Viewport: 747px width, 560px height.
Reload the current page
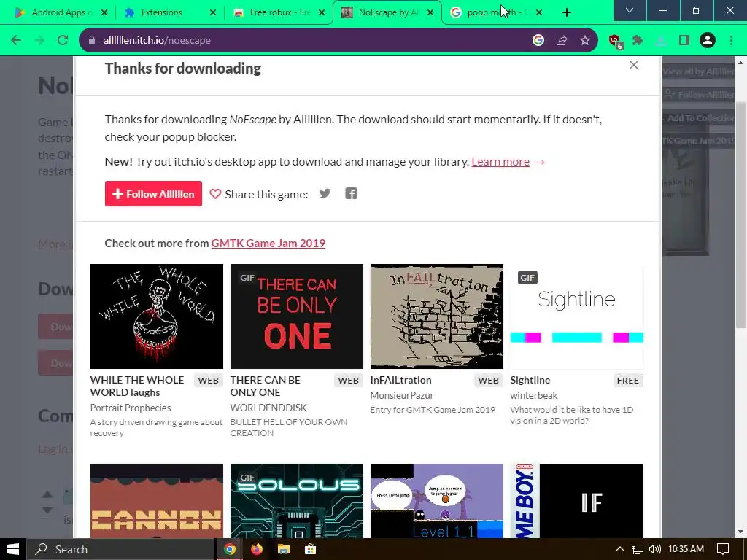point(63,41)
